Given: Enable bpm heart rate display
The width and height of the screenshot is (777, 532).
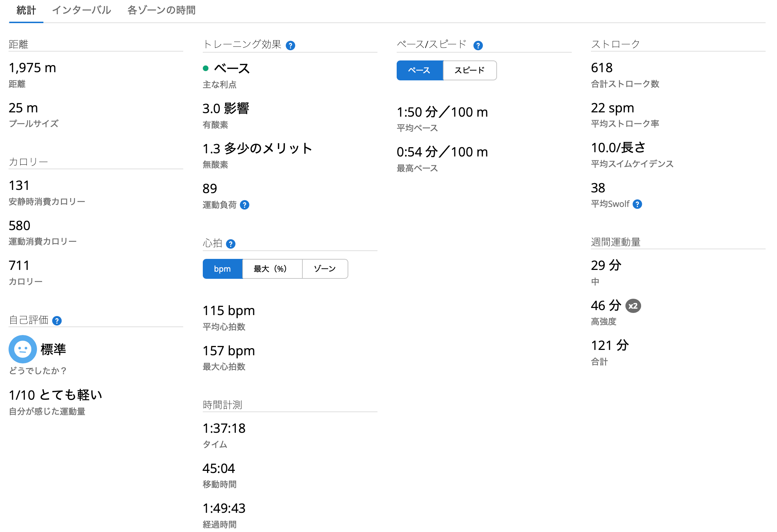Looking at the screenshot, I should click(x=222, y=269).
